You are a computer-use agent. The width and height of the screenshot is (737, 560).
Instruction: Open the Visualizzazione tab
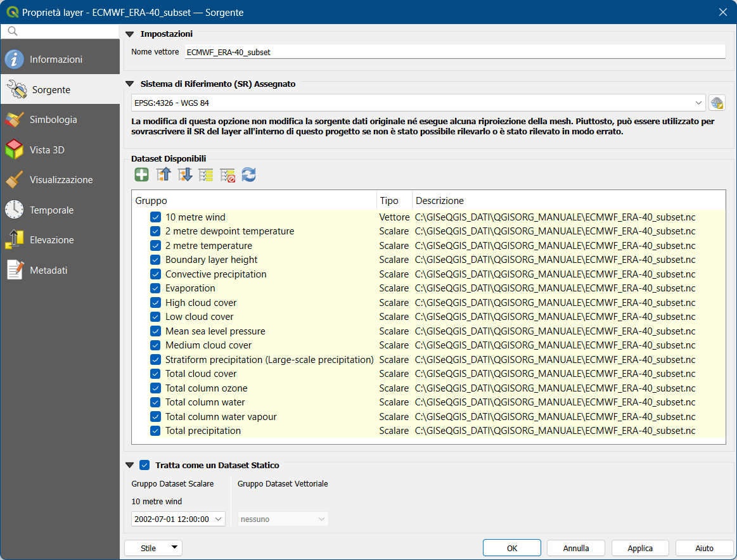[60, 179]
